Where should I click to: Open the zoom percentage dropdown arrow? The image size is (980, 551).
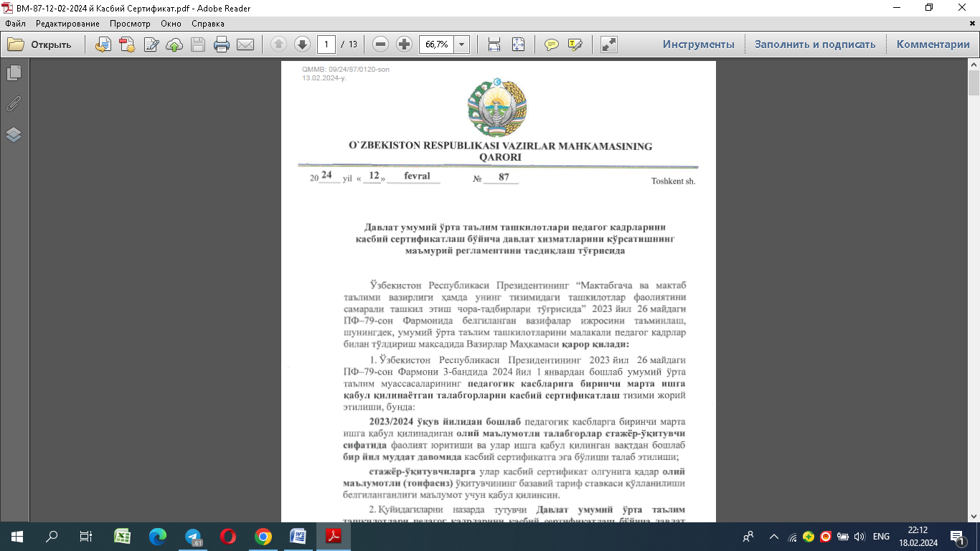point(461,44)
